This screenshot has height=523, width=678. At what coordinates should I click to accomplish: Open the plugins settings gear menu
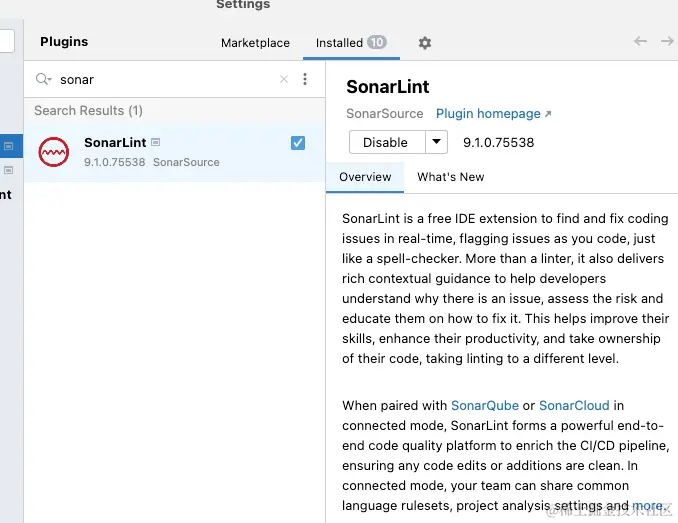425,43
